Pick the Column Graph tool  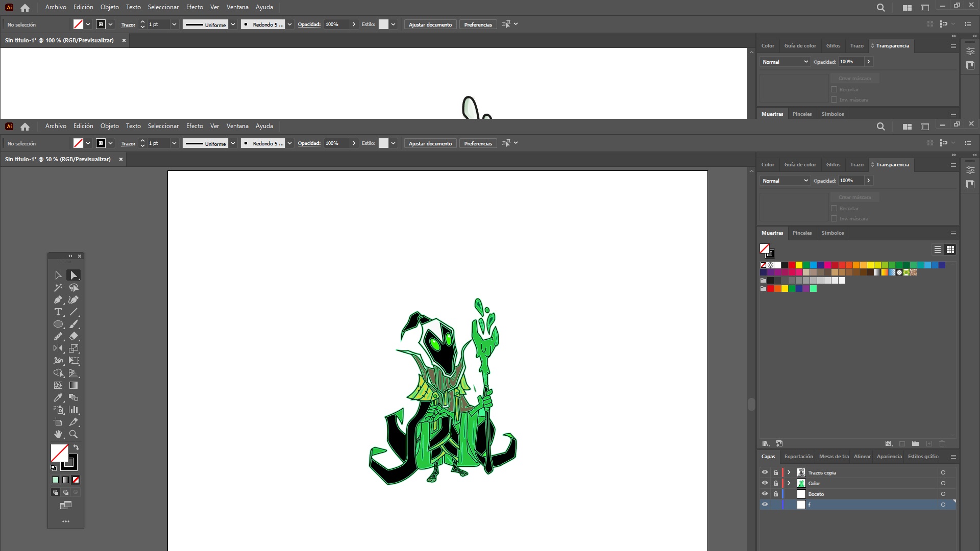[73, 410]
